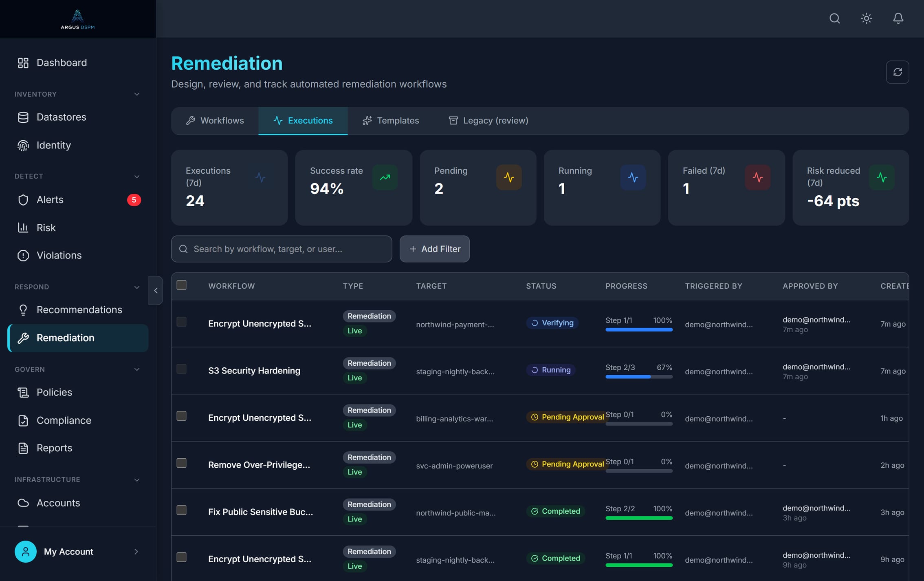924x581 pixels.
Task: Collapse the Govern section
Action: [x=137, y=369]
